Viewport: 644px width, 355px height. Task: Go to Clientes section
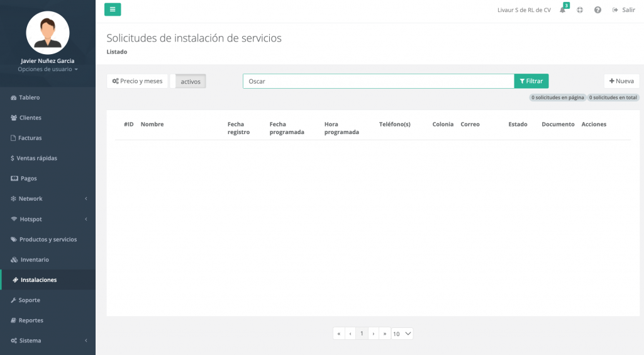tap(48, 118)
